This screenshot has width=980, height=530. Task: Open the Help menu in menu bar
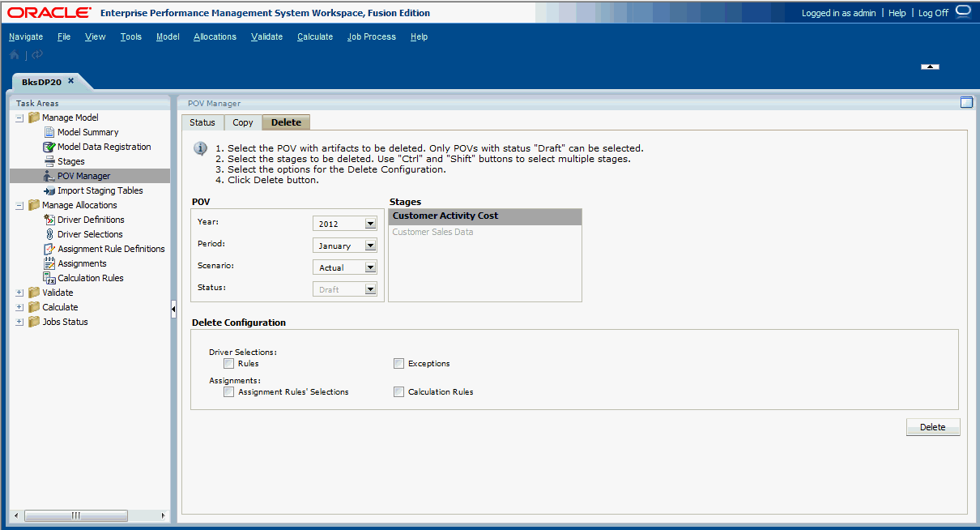click(419, 36)
